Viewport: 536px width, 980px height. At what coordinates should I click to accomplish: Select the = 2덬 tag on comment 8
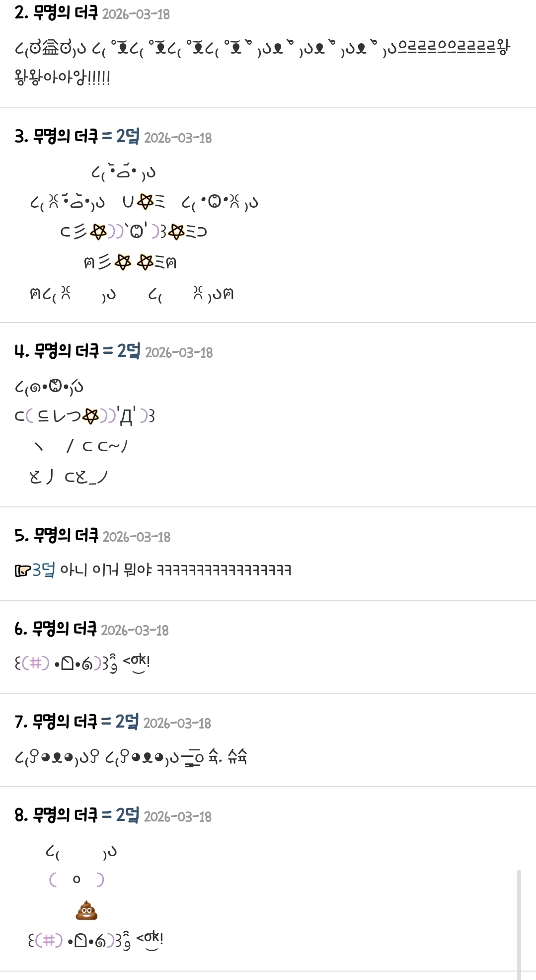121,815
